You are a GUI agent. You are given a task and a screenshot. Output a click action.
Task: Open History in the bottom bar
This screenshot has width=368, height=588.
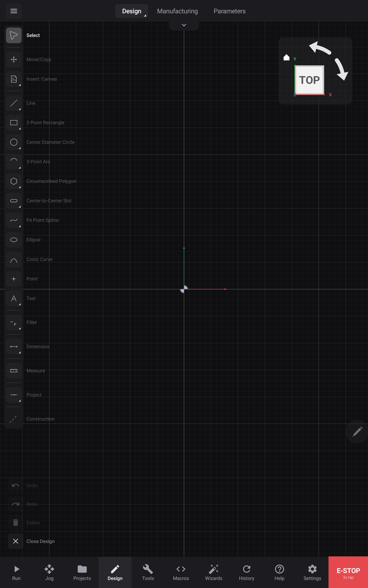point(247,572)
